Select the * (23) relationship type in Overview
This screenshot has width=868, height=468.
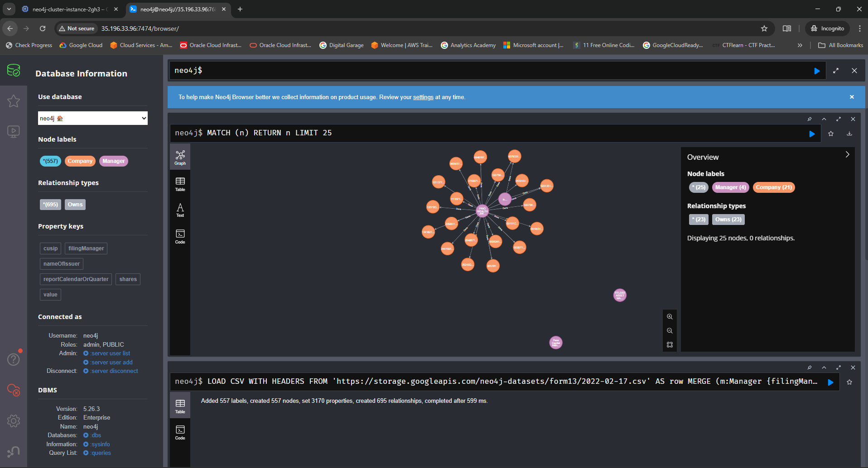[x=699, y=220]
